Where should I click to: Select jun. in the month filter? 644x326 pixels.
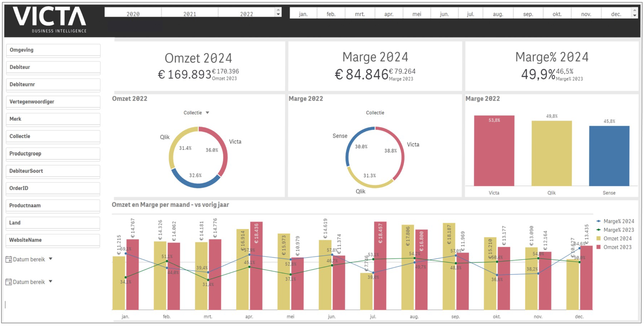(444, 14)
